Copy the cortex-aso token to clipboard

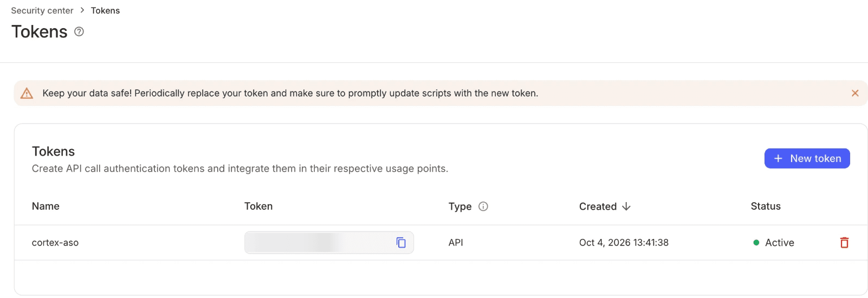pyautogui.click(x=401, y=243)
